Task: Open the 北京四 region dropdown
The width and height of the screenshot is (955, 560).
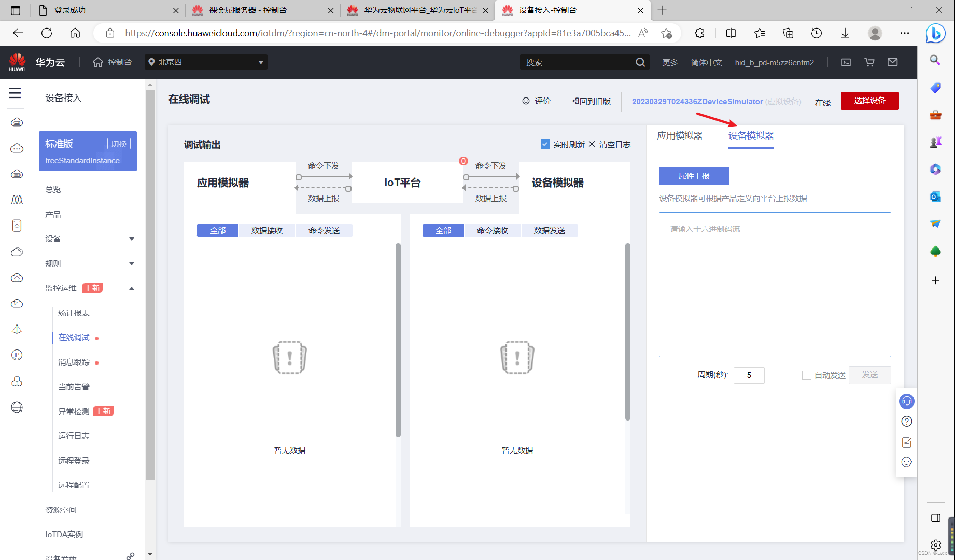Action: tap(206, 62)
